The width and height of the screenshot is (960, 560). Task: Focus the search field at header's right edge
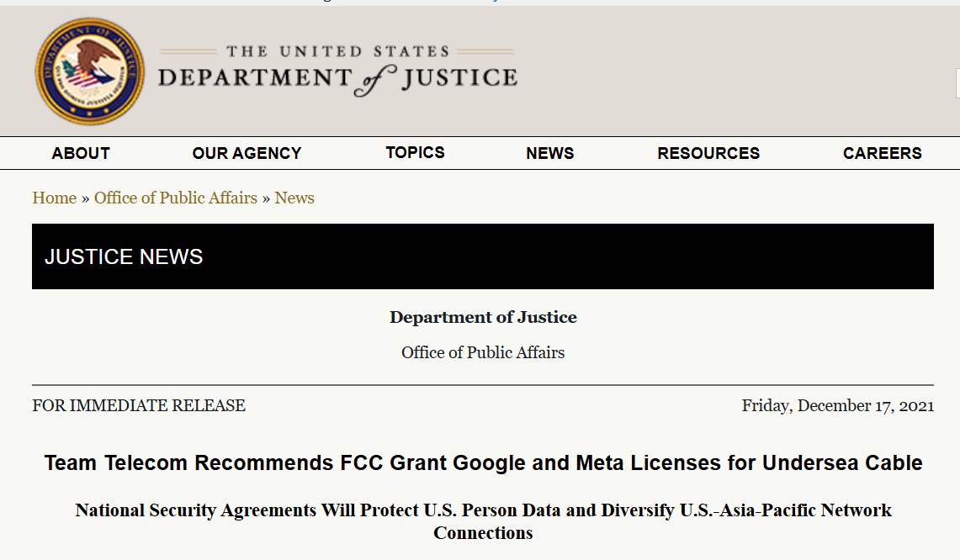[x=957, y=82]
